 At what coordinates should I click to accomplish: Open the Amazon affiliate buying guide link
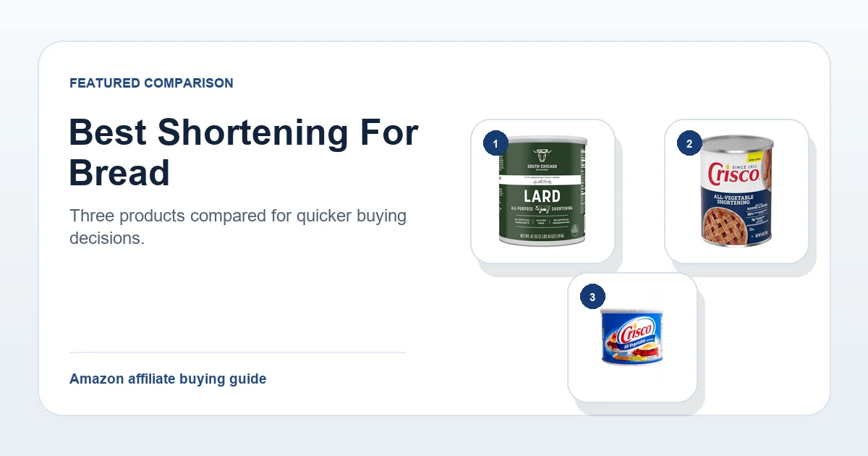(x=168, y=379)
